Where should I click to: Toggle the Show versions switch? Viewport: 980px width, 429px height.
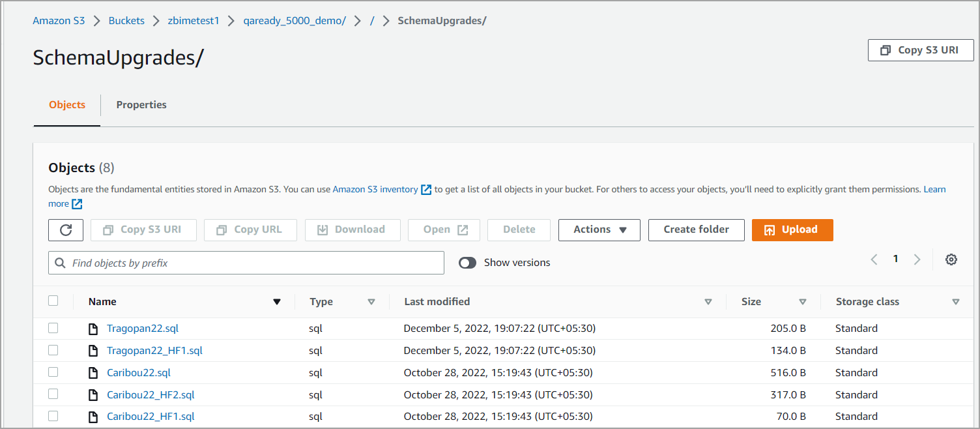(x=467, y=263)
